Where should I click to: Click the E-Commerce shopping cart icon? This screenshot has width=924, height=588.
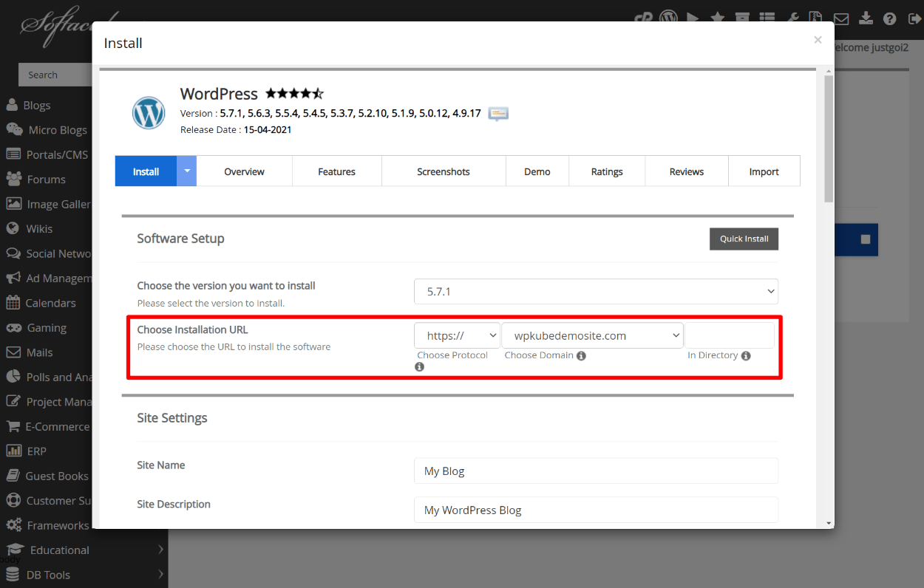13,426
